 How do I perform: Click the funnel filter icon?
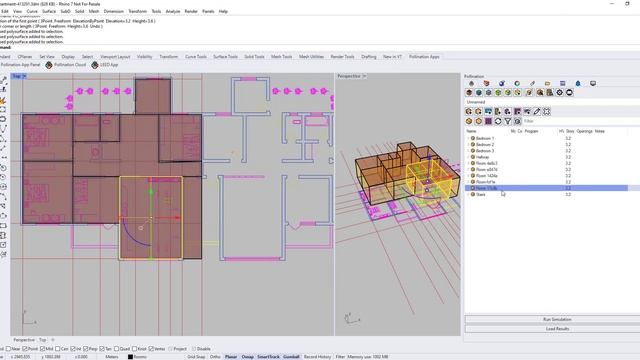(x=508, y=121)
